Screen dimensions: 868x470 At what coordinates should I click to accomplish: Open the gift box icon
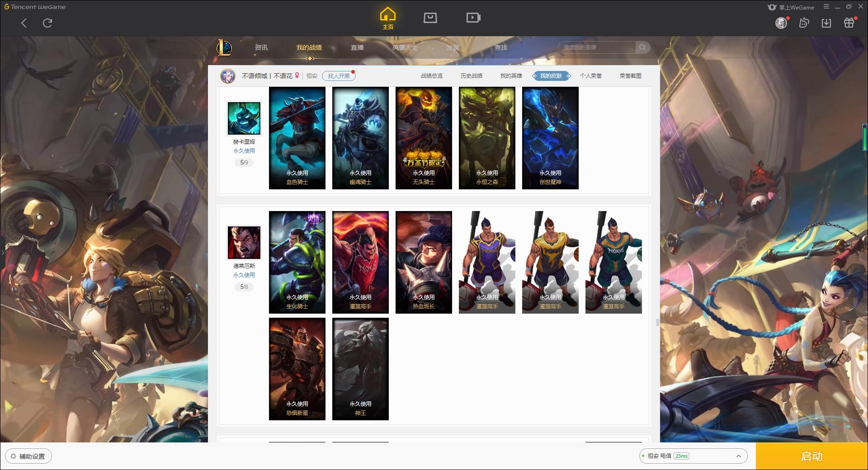tap(849, 23)
